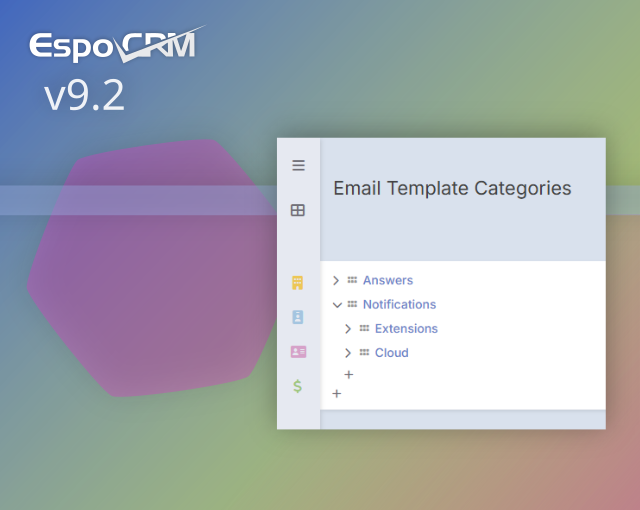Click grip icon beside Cloud
The image size is (640, 510).
[x=364, y=352]
